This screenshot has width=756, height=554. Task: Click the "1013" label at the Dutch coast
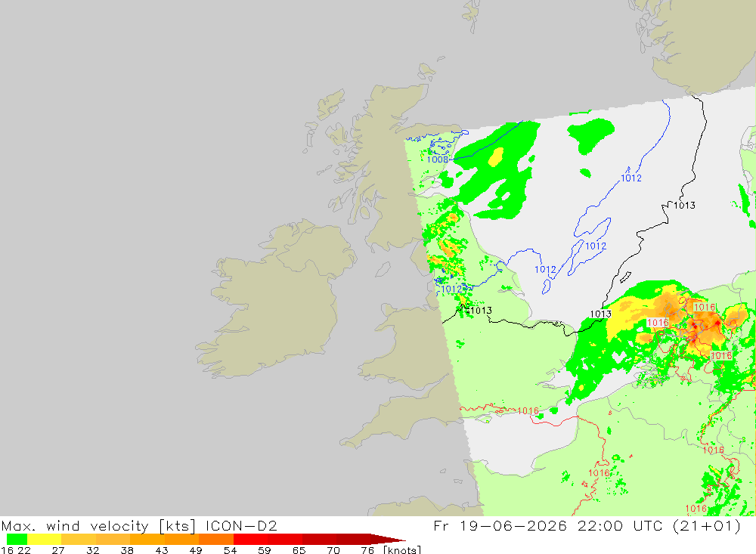(x=601, y=314)
